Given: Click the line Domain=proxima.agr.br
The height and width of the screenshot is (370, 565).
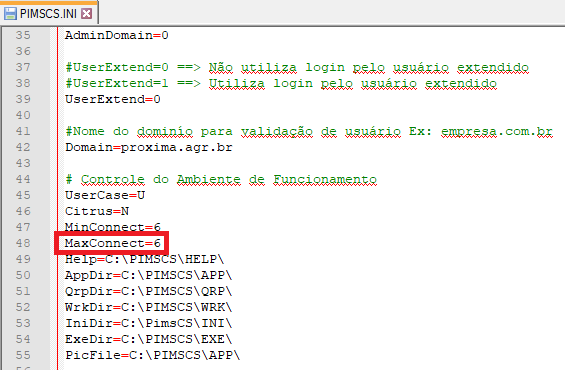Looking at the screenshot, I should pyautogui.click(x=149, y=148).
